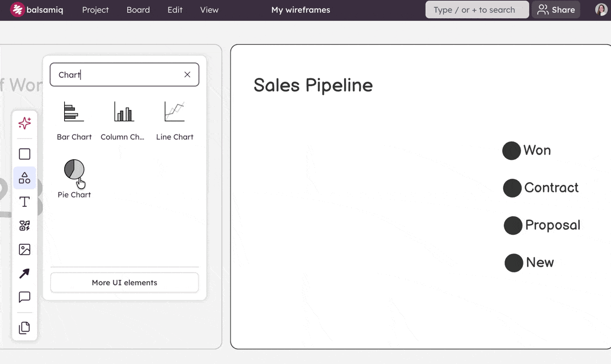
Task: Click the My wireframes title
Action: point(300,10)
